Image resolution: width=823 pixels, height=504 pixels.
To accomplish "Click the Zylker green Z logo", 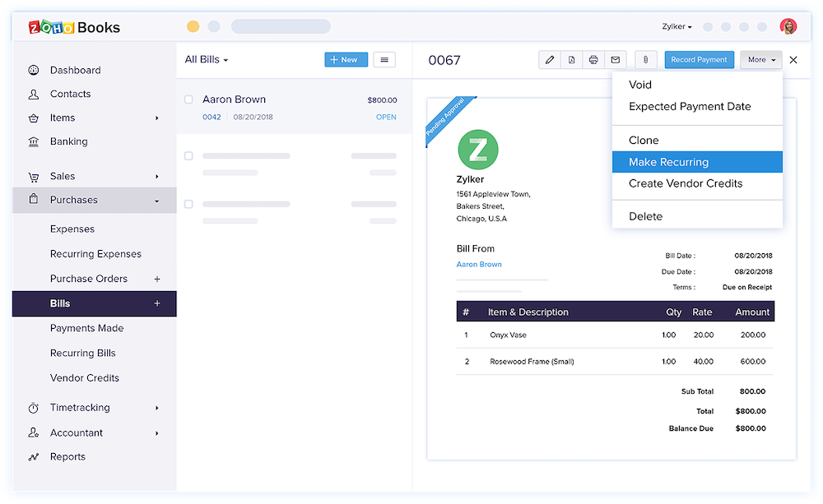I will pos(477,150).
